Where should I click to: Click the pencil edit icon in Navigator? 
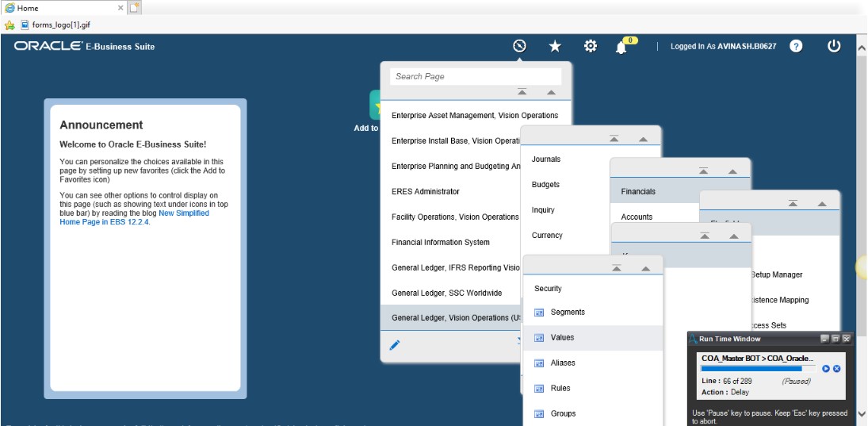(395, 344)
